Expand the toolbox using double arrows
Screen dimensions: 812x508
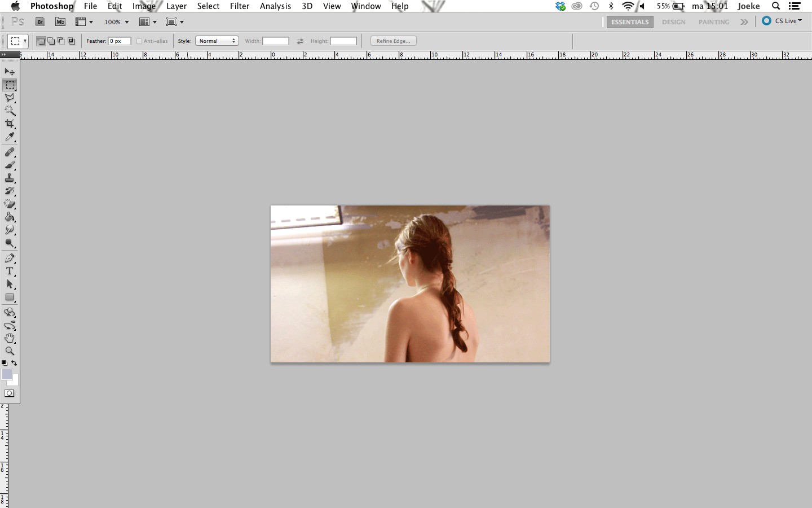[4, 55]
